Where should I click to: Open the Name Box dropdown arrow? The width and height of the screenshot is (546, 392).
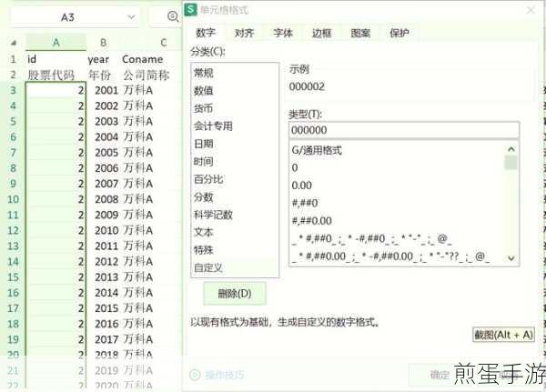point(131,16)
